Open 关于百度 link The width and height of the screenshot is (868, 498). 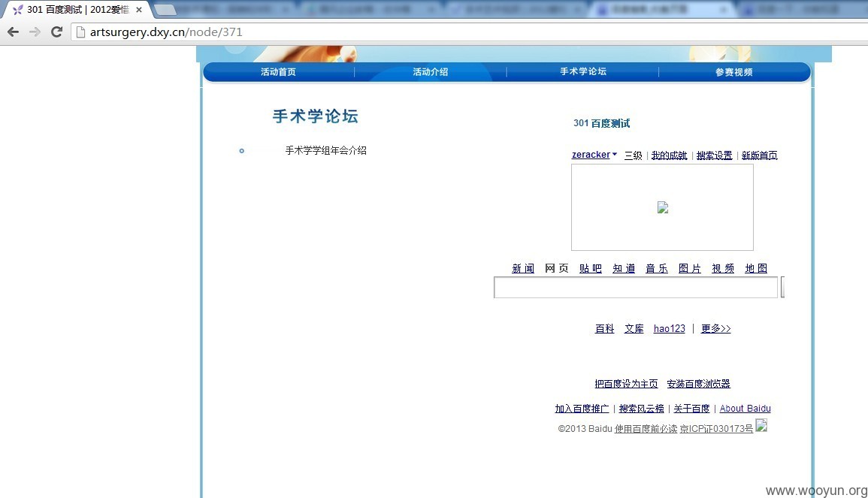click(691, 409)
